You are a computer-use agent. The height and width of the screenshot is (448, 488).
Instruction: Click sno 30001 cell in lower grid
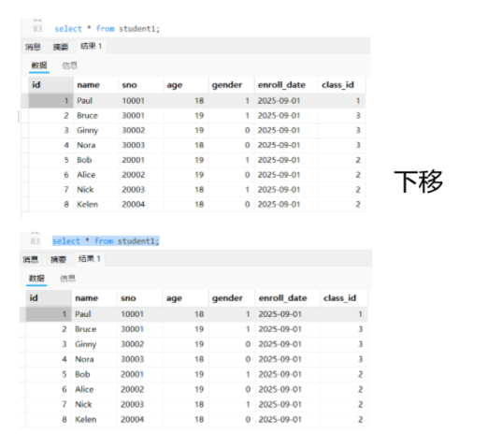coord(140,329)
